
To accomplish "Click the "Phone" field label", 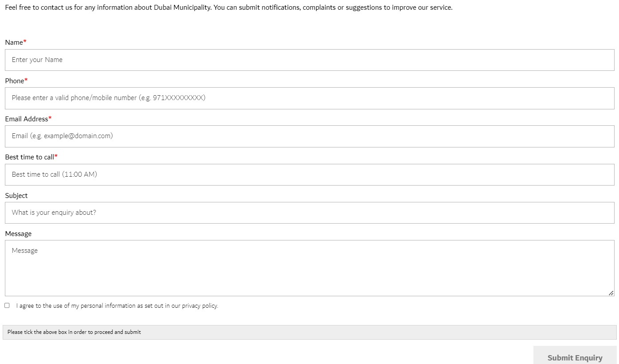I will tap(15, 81).
